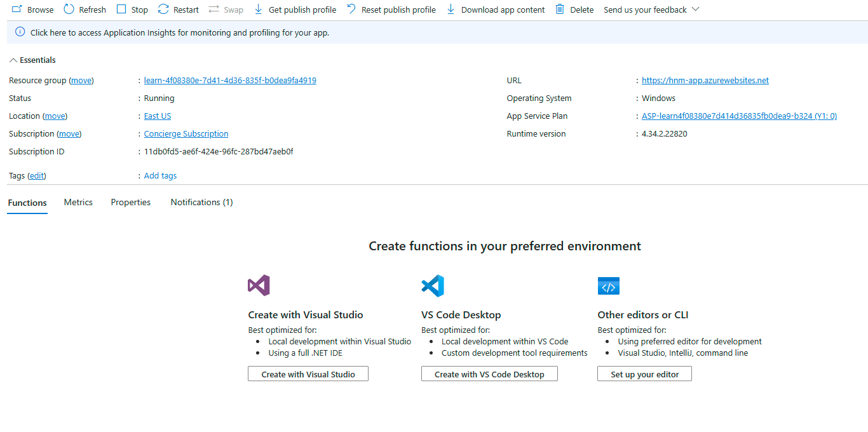The width and height of the screenshot is (868, 432).
Task: Open the Properties tab
Action: pos(131,202)
